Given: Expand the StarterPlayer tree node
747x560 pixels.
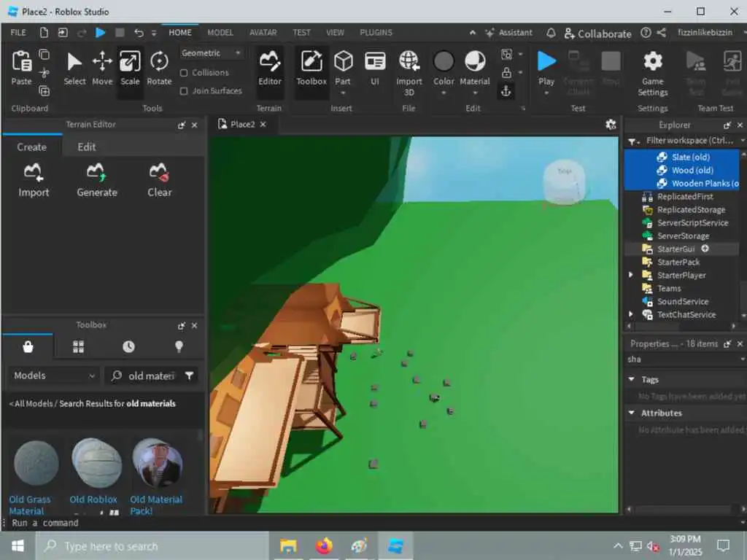Looking at the screenshot, I should [x=631, y=275].
